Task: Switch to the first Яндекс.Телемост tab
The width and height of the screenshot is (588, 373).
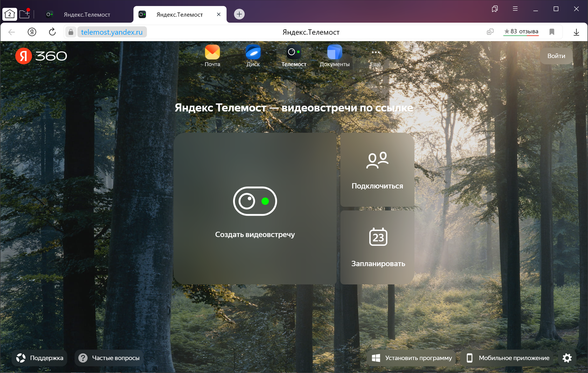Action: [x=87, y=14]
